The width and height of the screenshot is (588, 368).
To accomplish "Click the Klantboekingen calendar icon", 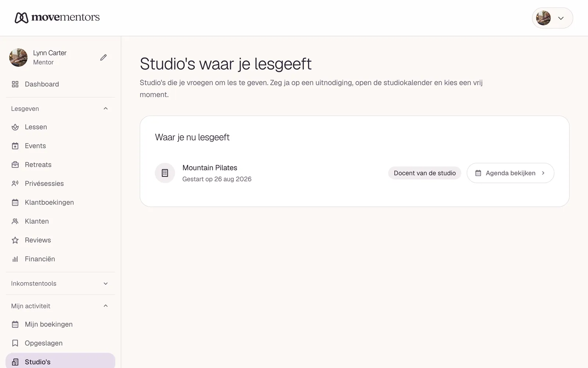I will (x=15, y=202).
